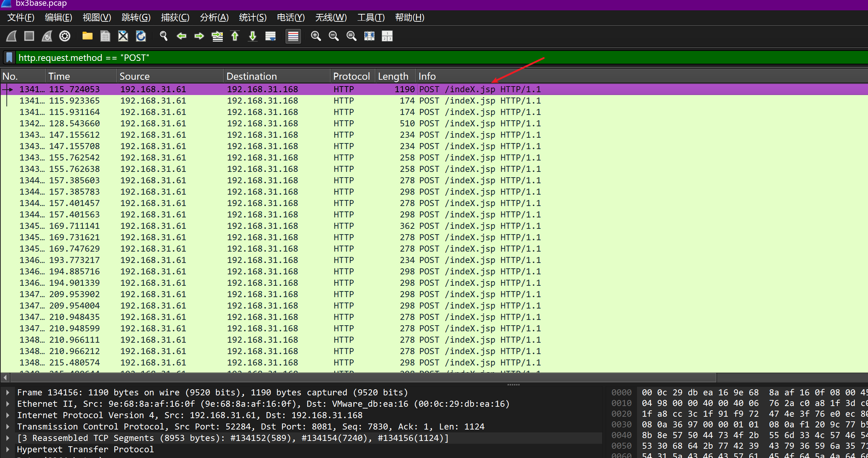
Task: Start capturing packets with the shark fin icon
Action: pos(11,36)
